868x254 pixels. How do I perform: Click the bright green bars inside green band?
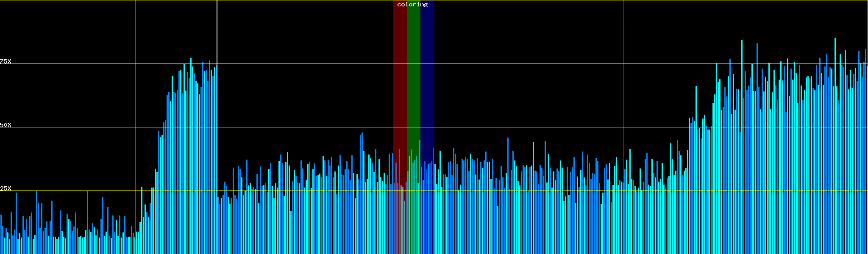pyautogui.click(x=411, y=203)
